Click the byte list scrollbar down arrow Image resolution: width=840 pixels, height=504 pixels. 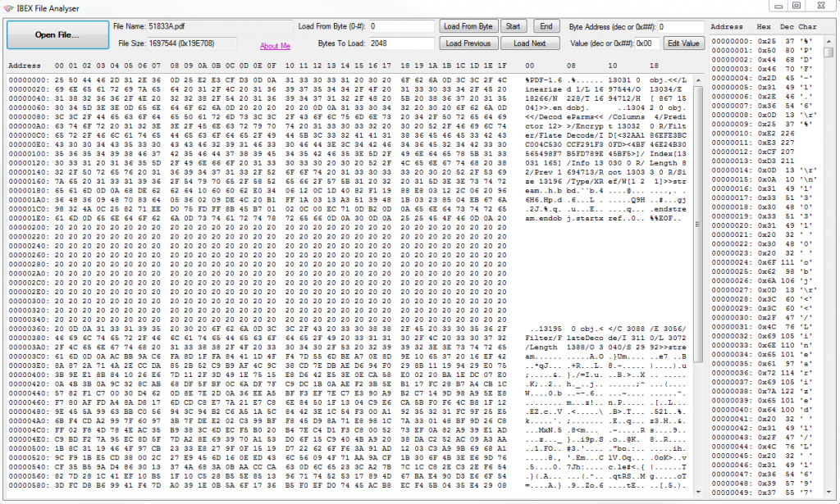829,493
